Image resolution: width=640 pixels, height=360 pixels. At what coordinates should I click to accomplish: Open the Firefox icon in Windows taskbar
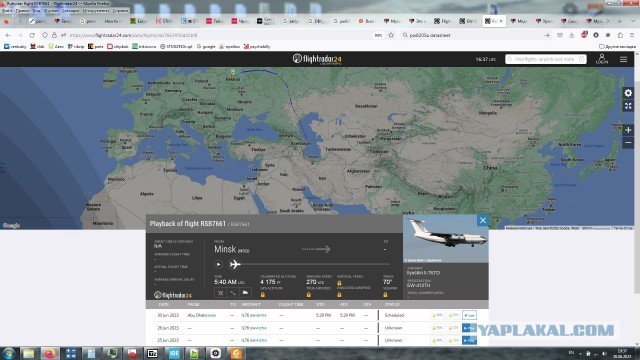point(50,353)
